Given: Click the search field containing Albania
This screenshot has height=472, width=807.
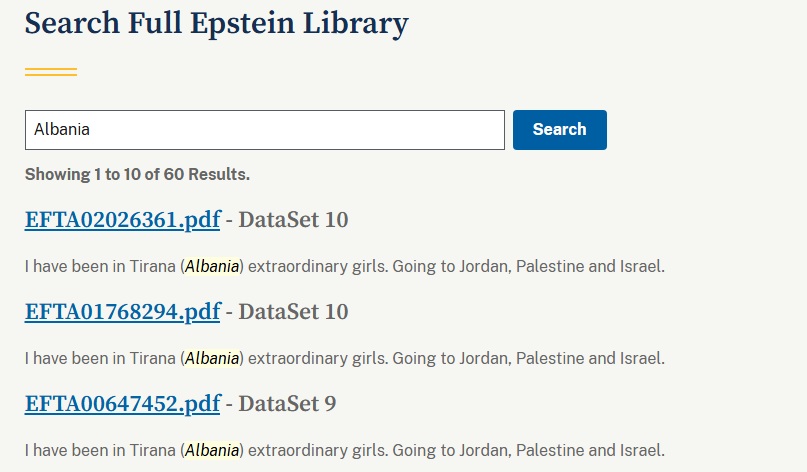Looking at the screenshot, I should pyautogui.click(x=264, y=130).
